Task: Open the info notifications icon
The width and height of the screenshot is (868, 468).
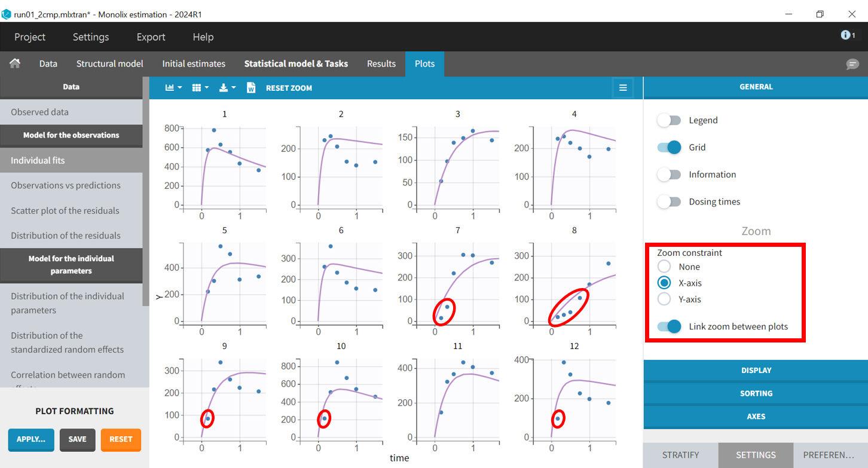Action: [x=847, y=35]
